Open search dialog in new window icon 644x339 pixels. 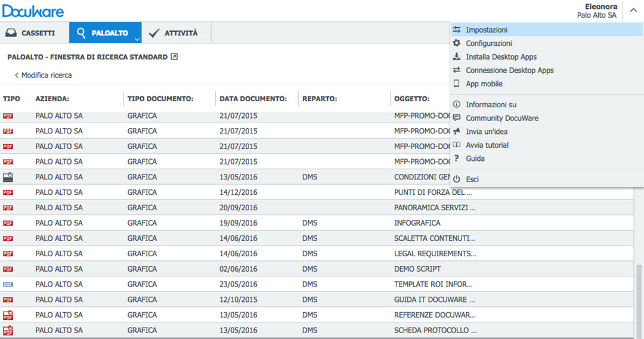(174, 57)
